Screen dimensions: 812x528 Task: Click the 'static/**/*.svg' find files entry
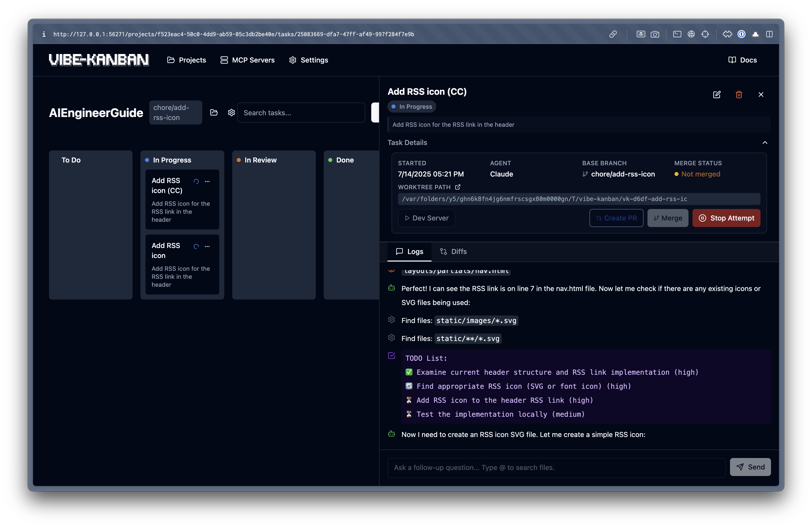(x=468, y=339)
